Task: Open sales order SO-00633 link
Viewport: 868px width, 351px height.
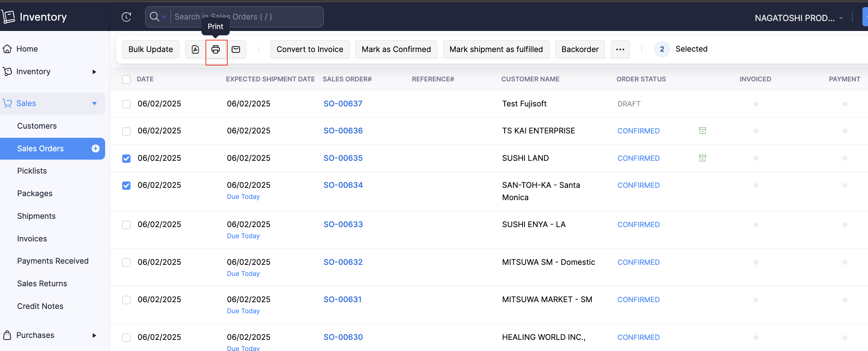Action: (x=343, y=224)
